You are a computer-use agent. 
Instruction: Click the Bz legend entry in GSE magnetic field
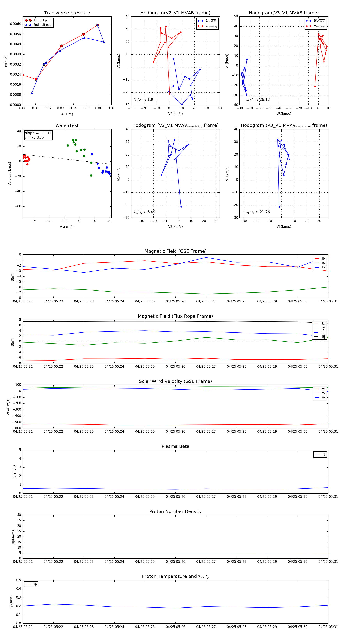coord(320,267)
